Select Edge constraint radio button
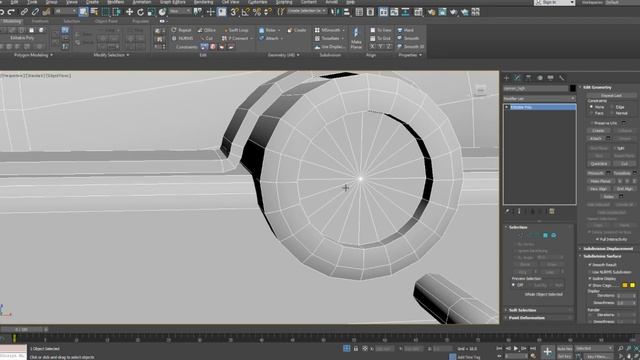Screen dimensions: 640x360 (x=612, y=107)
